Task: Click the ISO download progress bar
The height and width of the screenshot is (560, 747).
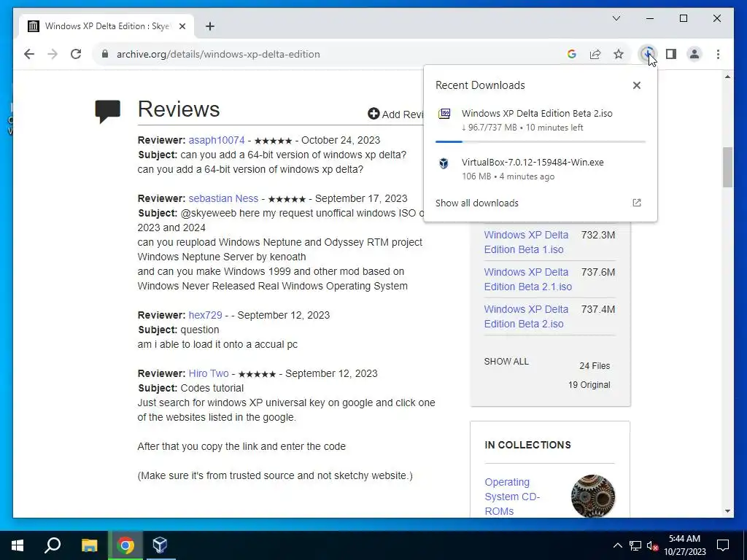Action: (541, 141)
